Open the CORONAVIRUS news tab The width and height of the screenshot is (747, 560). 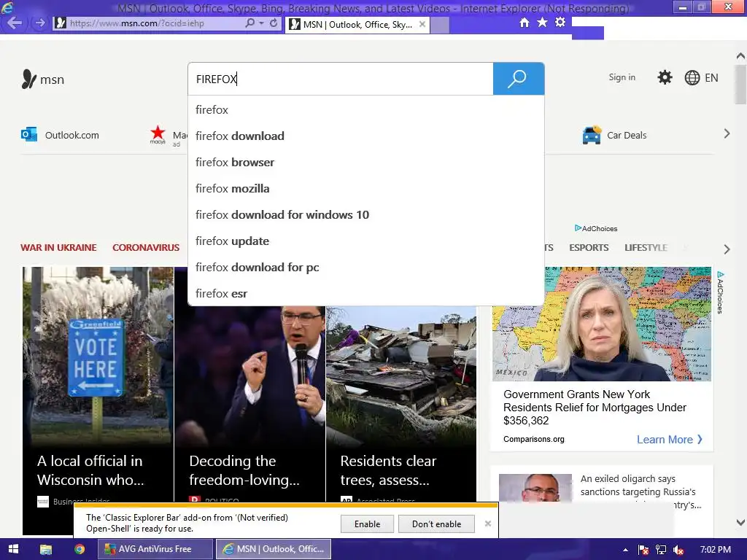[146, 248]
